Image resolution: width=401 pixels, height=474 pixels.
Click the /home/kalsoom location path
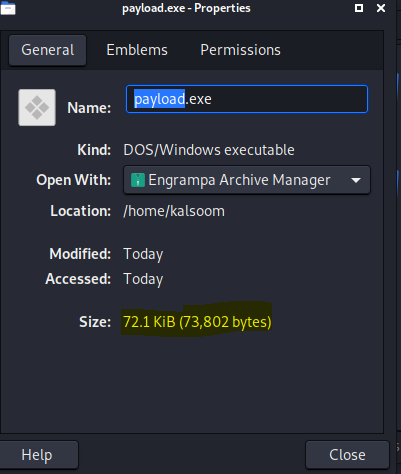point(174,211)
